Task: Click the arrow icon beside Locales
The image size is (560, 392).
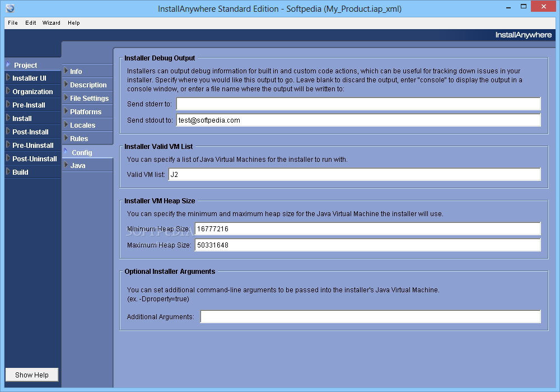Action: tap(66, 124)
